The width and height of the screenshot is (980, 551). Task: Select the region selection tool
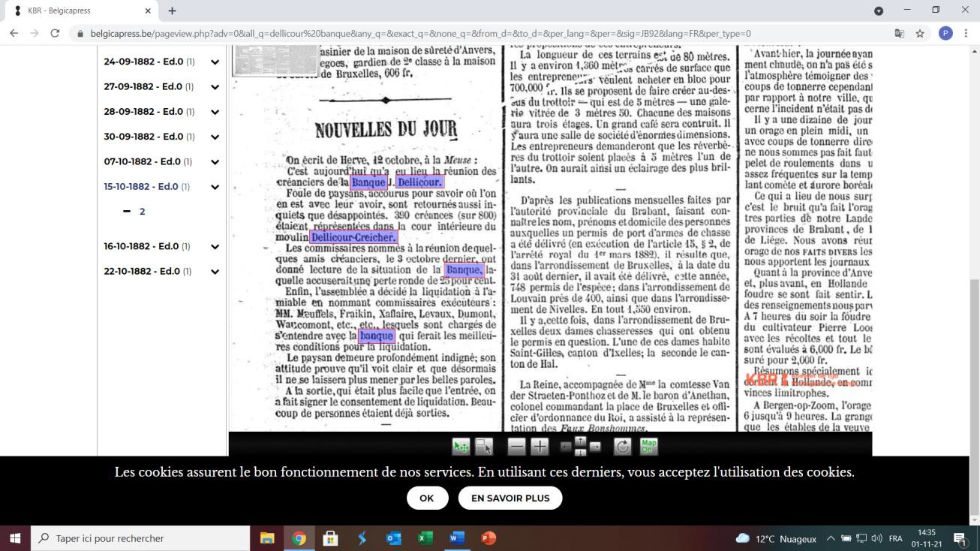484,447
